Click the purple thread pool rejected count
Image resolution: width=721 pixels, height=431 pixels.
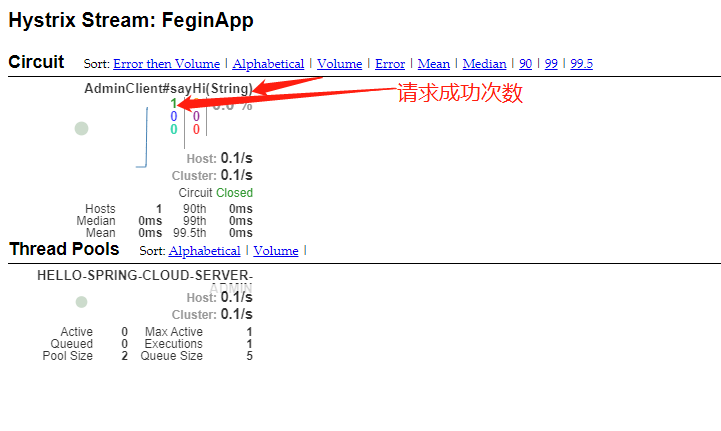coord(196,116)
